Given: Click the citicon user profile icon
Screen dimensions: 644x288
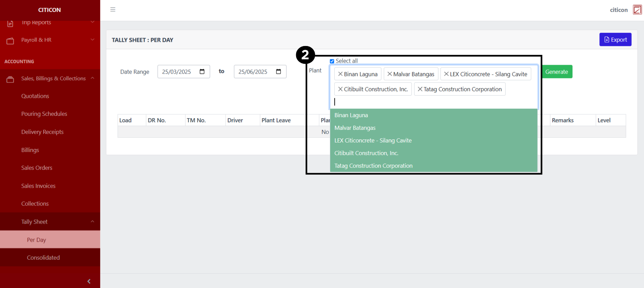Looking at the screenshot, I should tap(637, 10).
